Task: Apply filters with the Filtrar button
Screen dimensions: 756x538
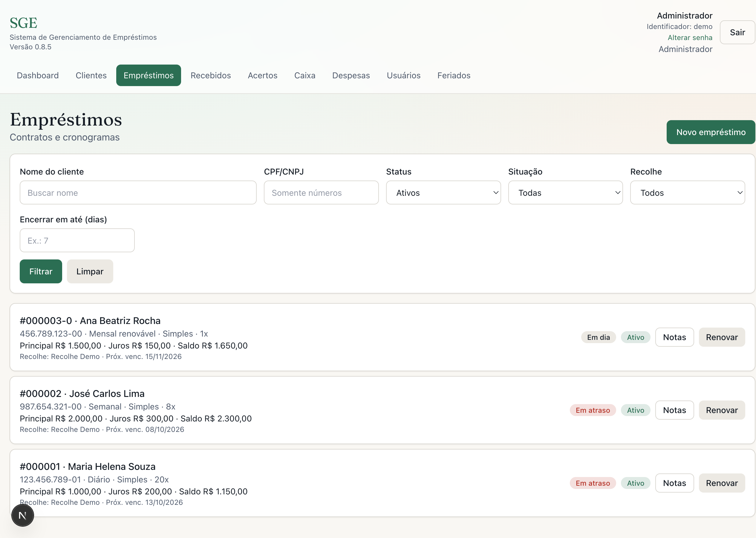Action: [41, 272]
